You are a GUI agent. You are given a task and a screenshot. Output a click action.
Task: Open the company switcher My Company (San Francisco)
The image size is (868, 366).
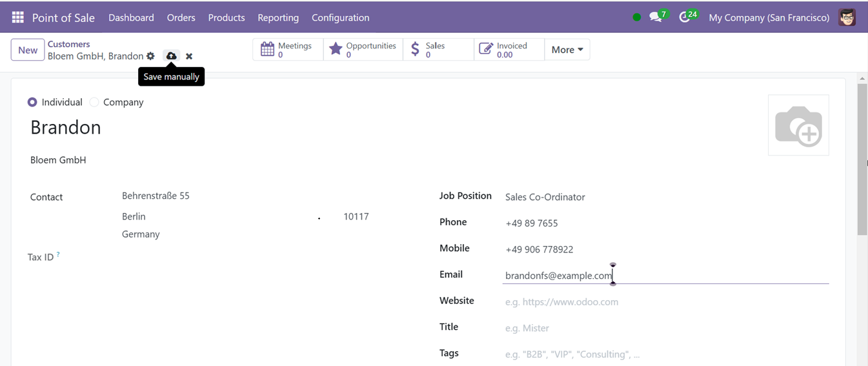(769, 17)
